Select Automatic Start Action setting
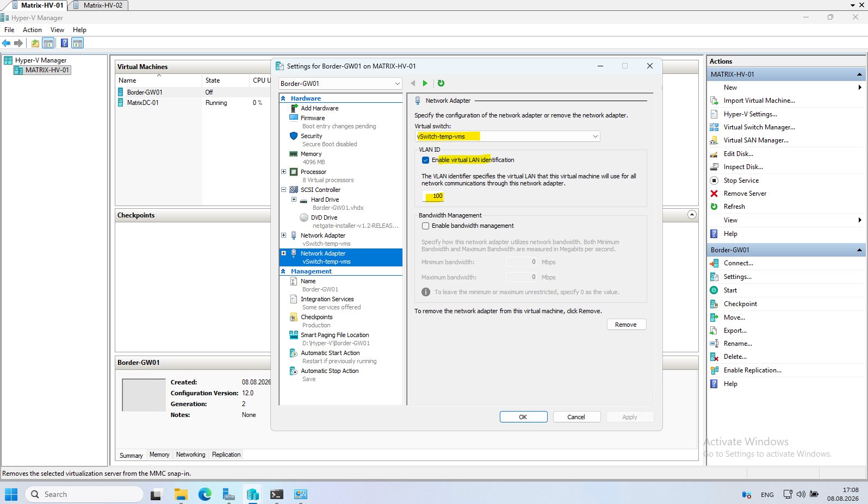 point(330,353)
